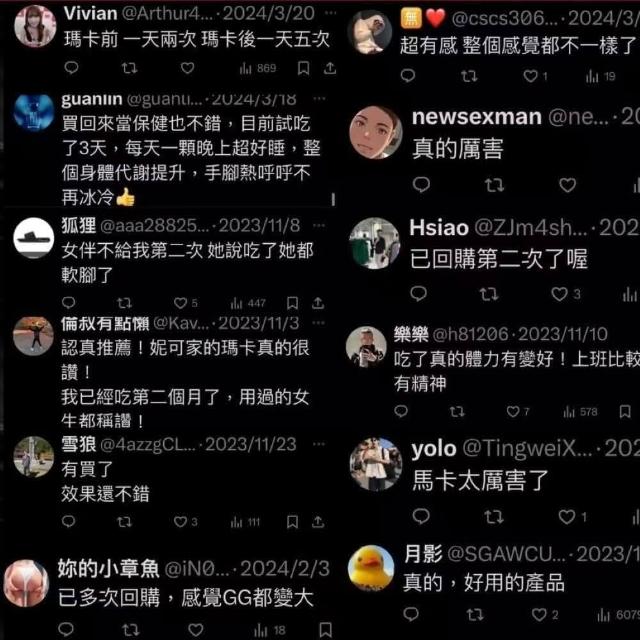Like 狐狸's tweet showing 5 likes
This screenshot has width=640, height=640.
pos(185,303)
